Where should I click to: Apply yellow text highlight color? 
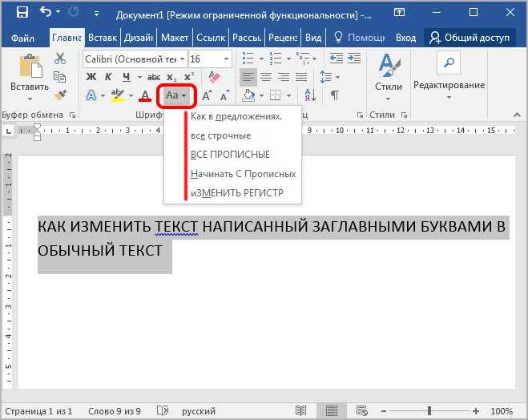(x=118, y=95)
